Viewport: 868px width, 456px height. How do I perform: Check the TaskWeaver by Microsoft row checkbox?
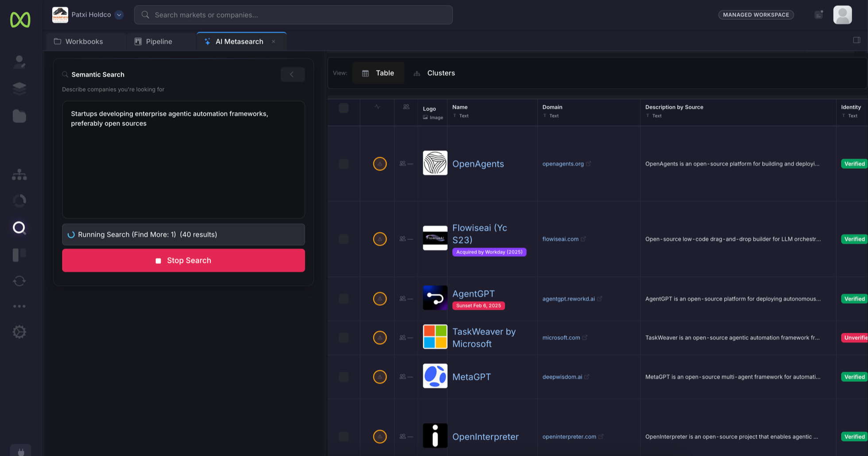click(x=344, y=338)
